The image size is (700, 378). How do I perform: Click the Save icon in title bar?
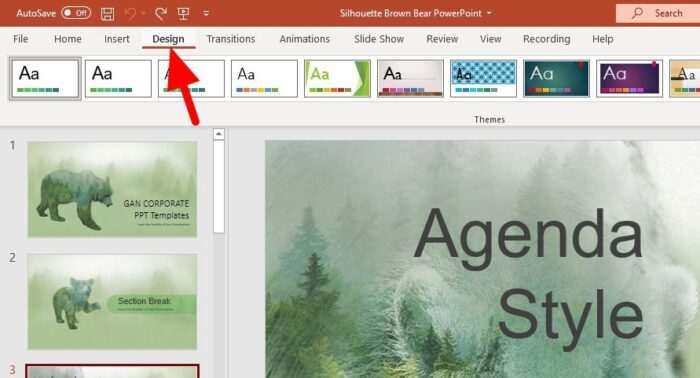107,13
